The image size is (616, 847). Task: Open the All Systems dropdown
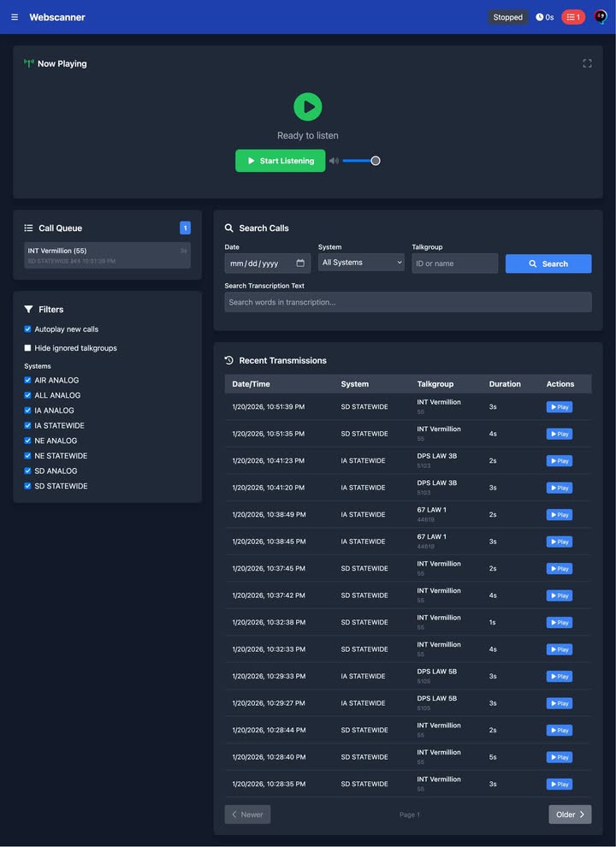[361, 263]
